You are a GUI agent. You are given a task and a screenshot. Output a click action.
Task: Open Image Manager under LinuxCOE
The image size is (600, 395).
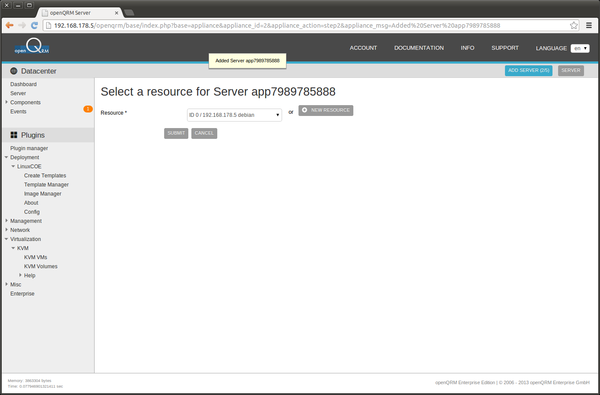tap(42, 194)
